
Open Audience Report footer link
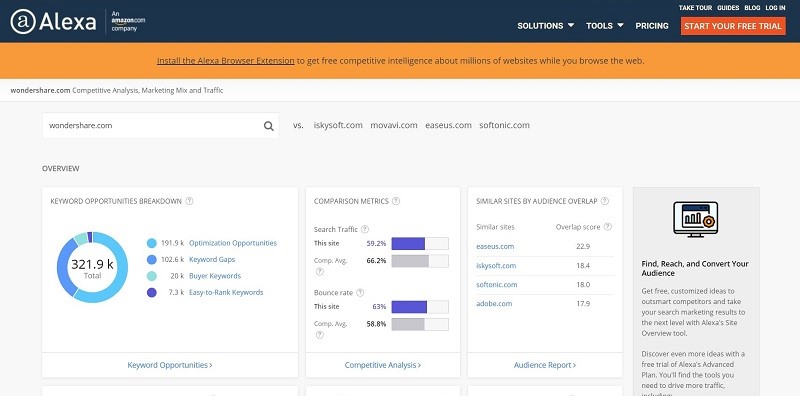pyautogui.click(x=545, y=365)
